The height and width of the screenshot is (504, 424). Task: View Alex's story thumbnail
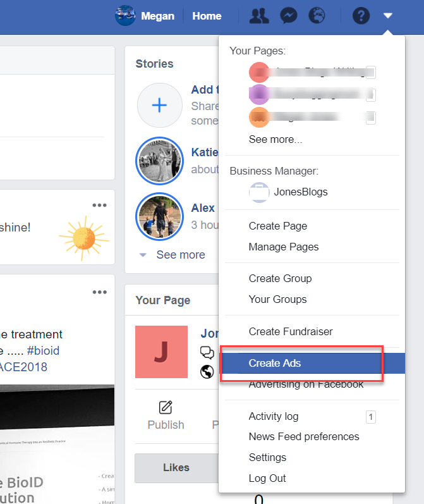click(160, 217)
